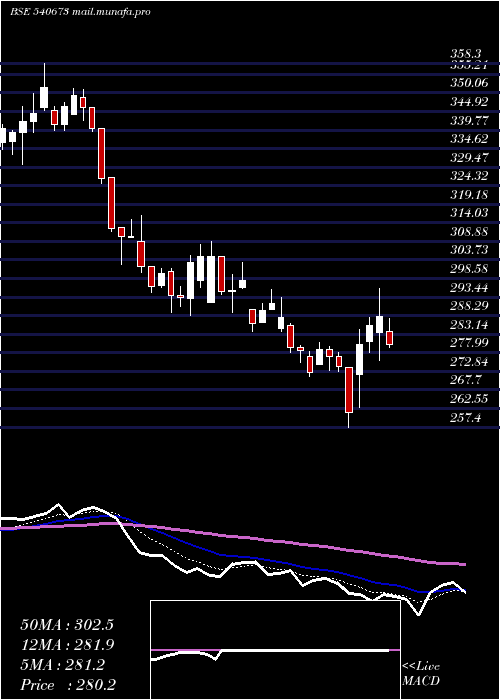Select the 319.18 price axis label

click(468, 195)
